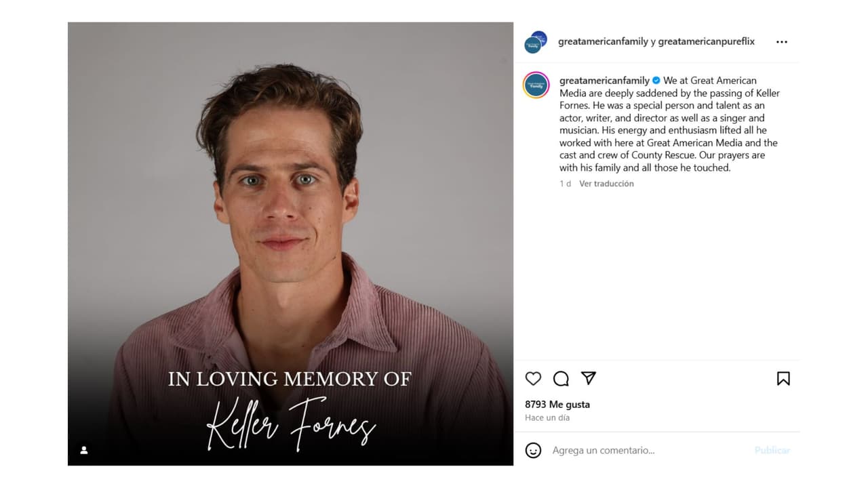This screenshot has width=868, height=488.
Task: Share the post using the paper plane icon
Action: click(x=589, y=379)
